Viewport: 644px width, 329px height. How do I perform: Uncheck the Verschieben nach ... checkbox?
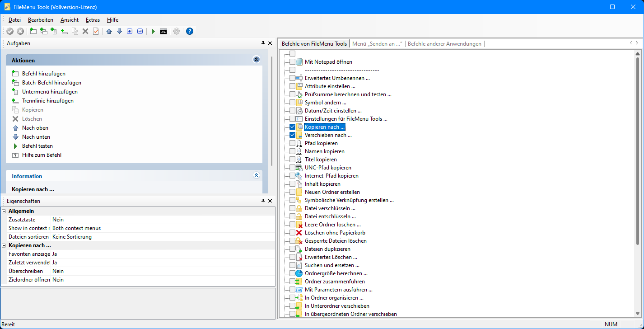point(292,135)
